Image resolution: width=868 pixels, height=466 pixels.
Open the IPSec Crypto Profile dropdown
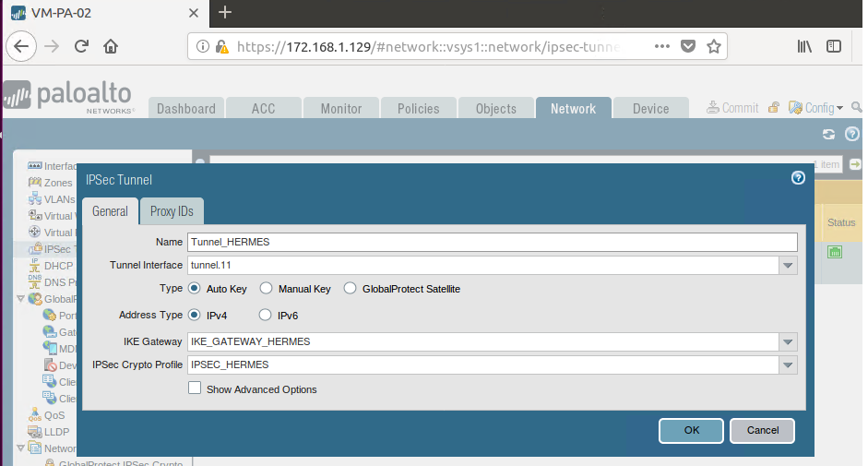tap(788, 364)
